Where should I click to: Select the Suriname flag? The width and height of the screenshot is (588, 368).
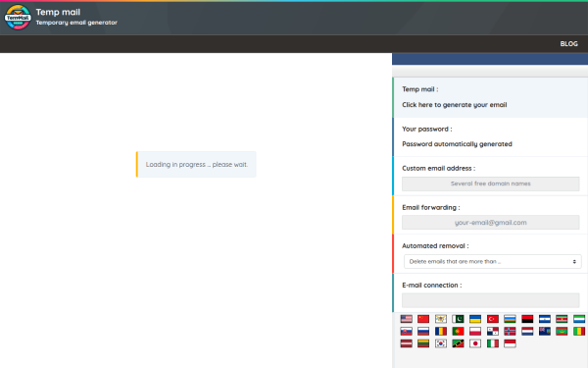(562, 319)
